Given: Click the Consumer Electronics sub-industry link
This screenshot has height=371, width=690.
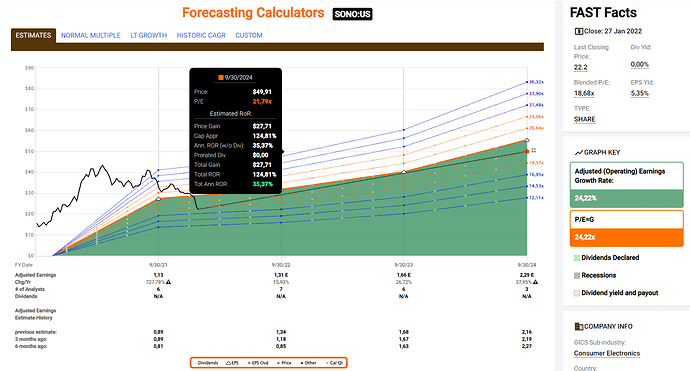Looking at the screenshot, I should tap(607, 353).
